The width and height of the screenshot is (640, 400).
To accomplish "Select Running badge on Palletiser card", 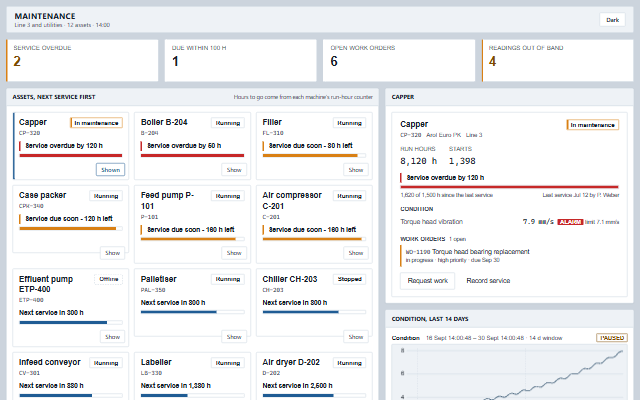I will pos(228,279).
